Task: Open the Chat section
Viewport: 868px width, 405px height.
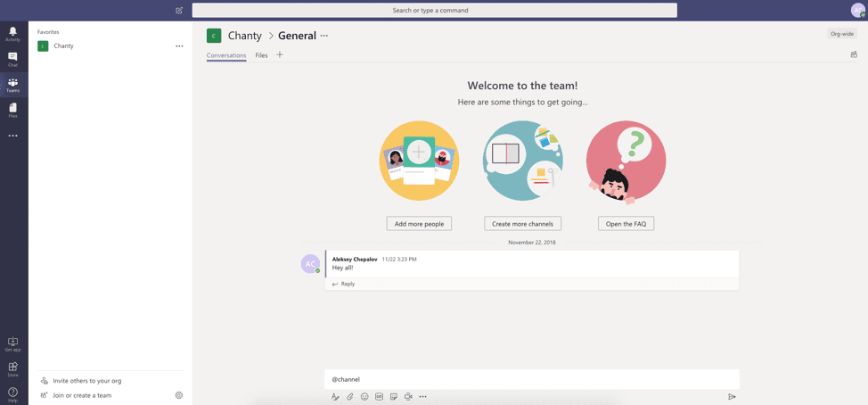Action: coord(12,59)
